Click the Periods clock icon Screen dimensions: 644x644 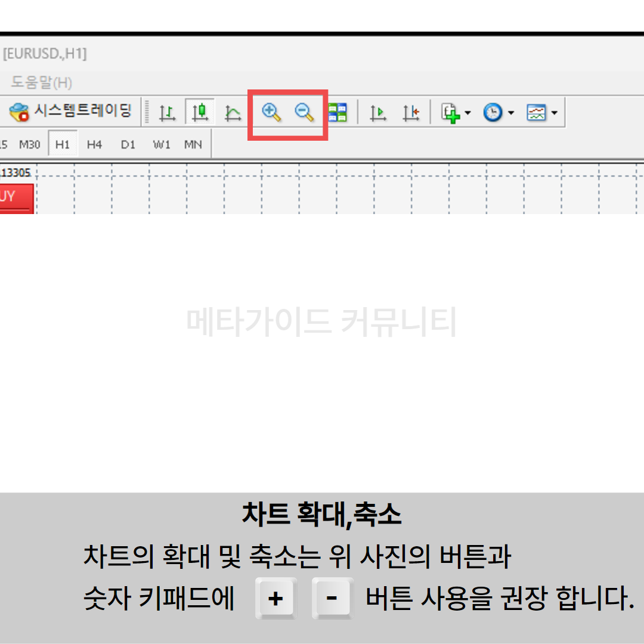pos(492,112)
